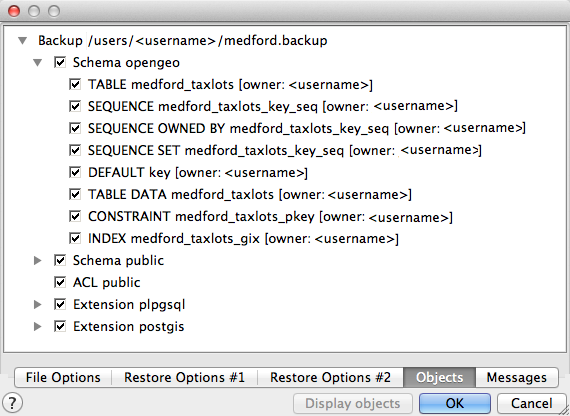
Task: Switch to the File Options tab
Action: (63, 377)
